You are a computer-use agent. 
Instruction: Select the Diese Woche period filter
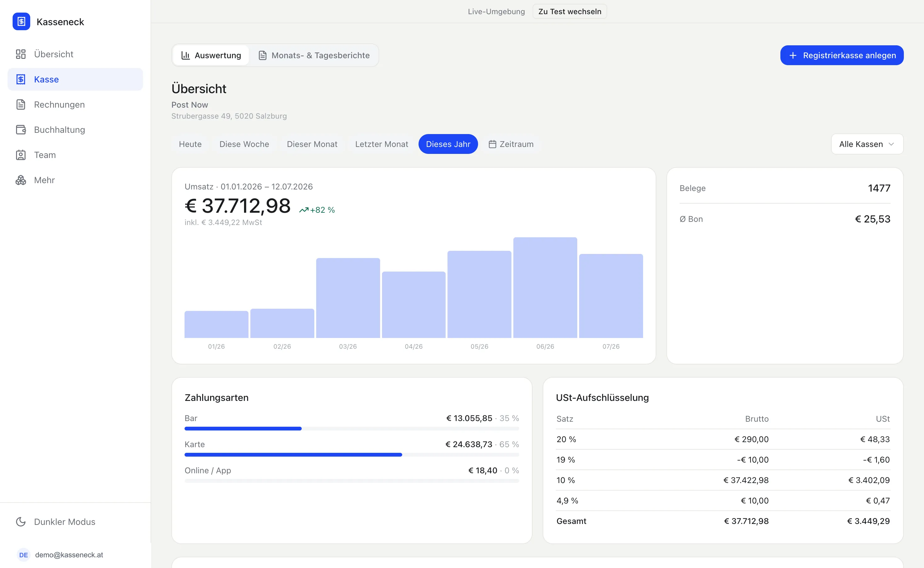click(x=244, y=144)
